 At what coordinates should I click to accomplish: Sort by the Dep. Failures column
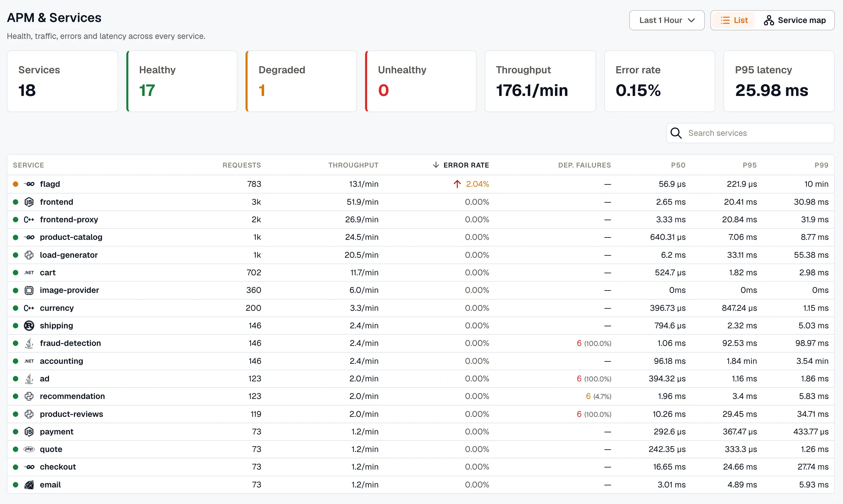coord(584,165)
